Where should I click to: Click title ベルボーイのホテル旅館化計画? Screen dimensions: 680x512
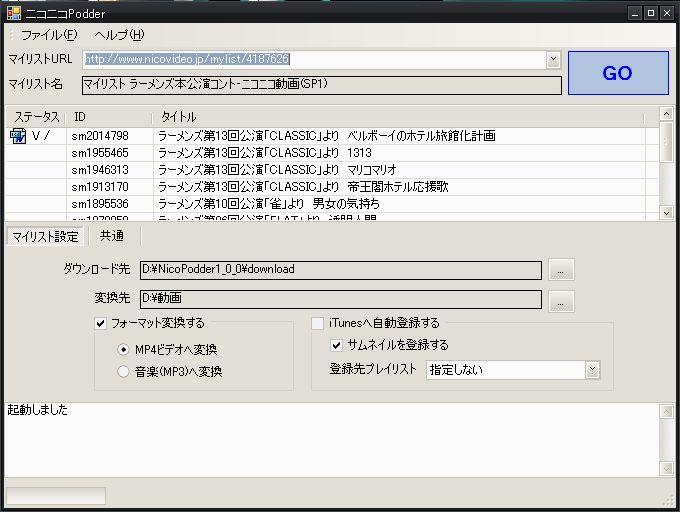click(421, 136)
